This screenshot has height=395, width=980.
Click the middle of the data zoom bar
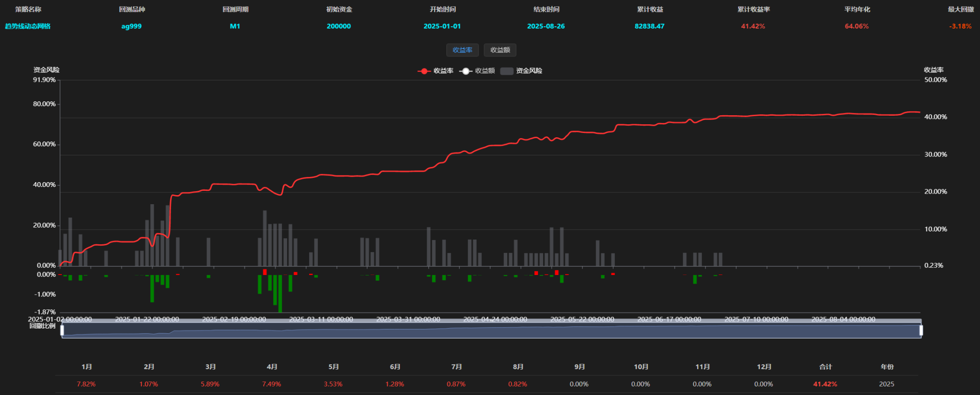click(x=491, y=331)
